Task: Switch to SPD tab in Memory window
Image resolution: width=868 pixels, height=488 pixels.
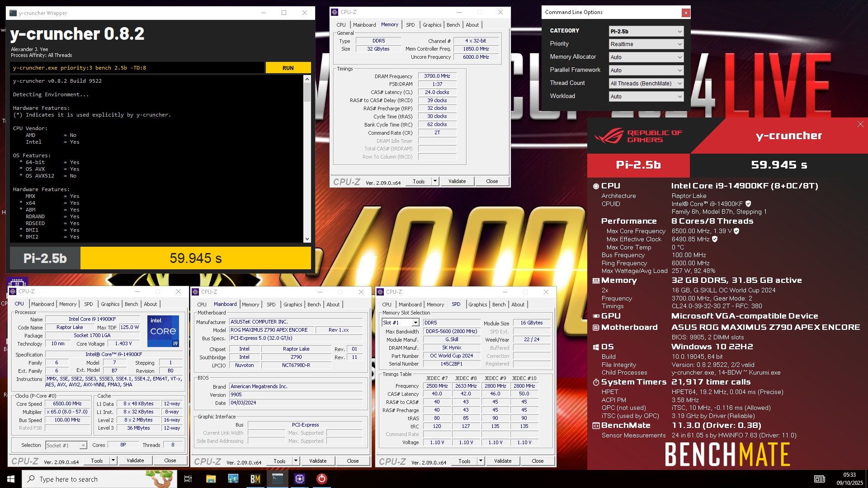Action: pyautogui.click(x=410, y=25)
